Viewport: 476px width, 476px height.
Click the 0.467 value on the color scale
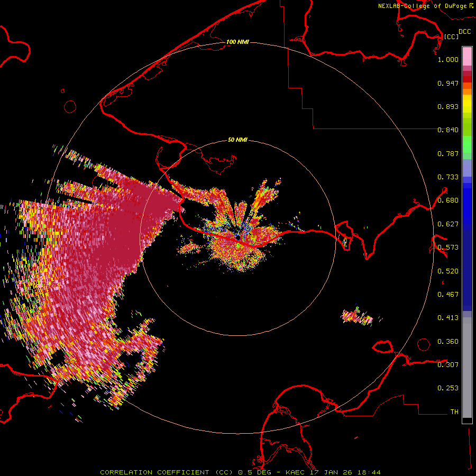[x=448, y=295]
